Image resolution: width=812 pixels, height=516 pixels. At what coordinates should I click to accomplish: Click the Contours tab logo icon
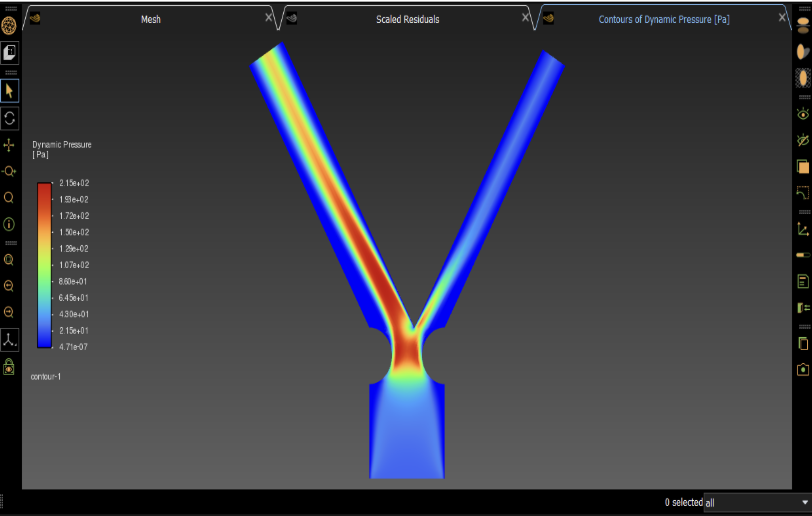tap(548, 19)
